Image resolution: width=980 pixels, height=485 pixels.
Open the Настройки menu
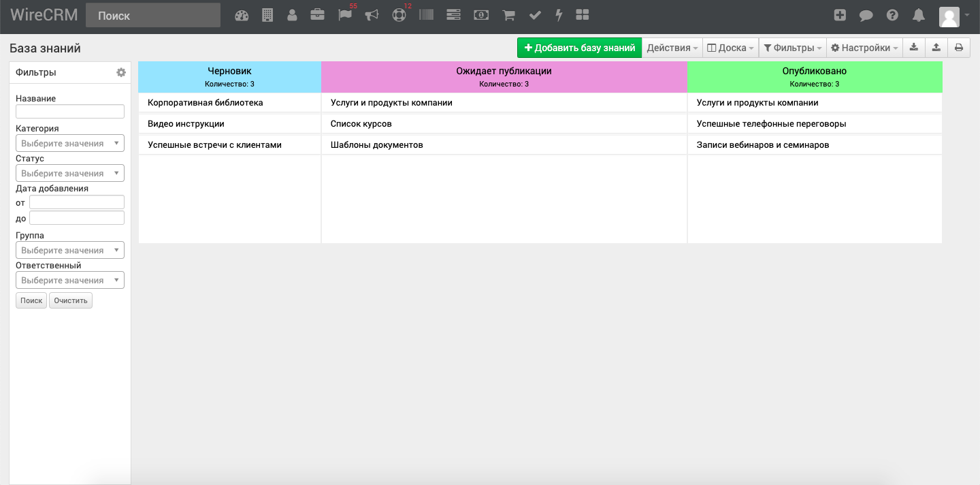pyautogui.click(x=865, y=48)
